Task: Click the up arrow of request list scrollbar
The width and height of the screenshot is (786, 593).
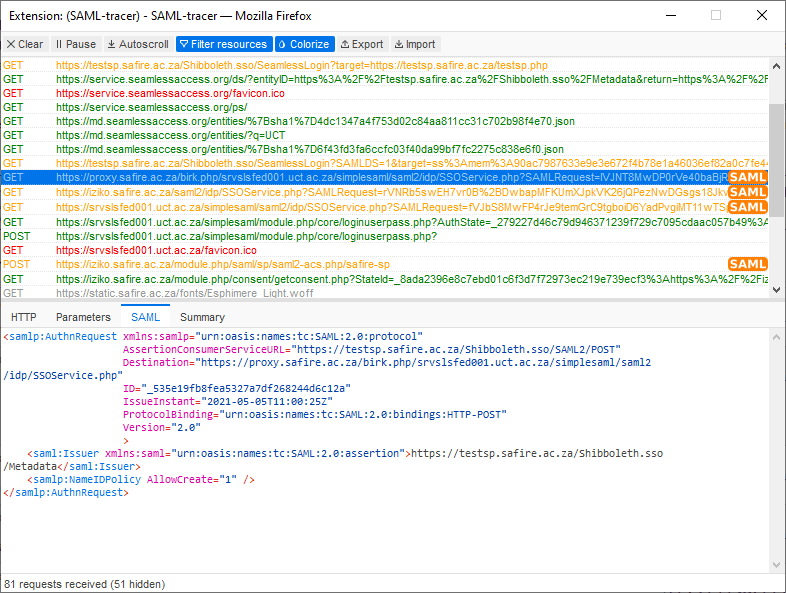Action: click(776, 66)
